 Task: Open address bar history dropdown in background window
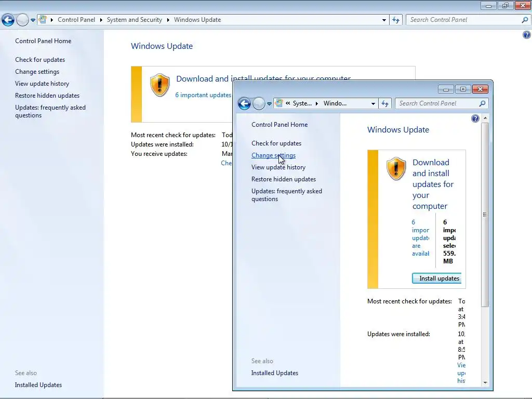(x=384, y=20)
